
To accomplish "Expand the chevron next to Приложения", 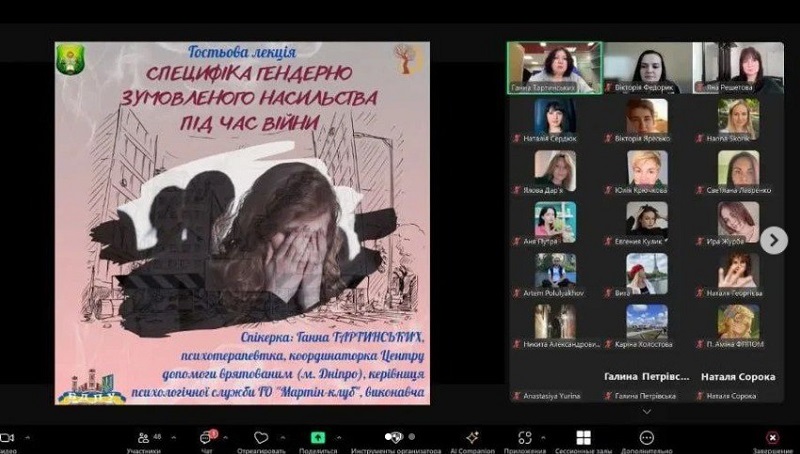I will click(543, 437).
